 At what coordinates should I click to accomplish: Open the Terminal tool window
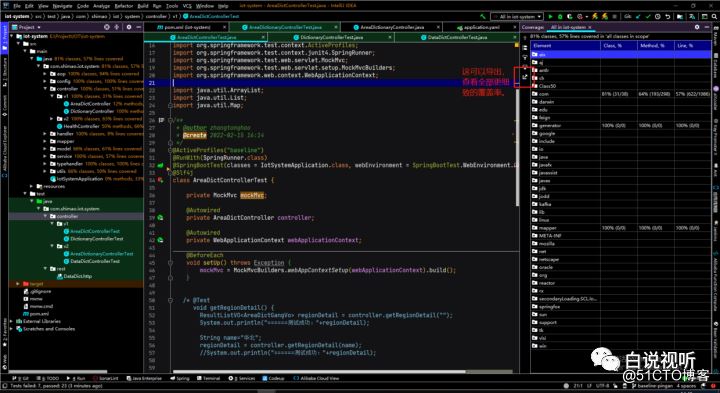click(x=208, y=378)
